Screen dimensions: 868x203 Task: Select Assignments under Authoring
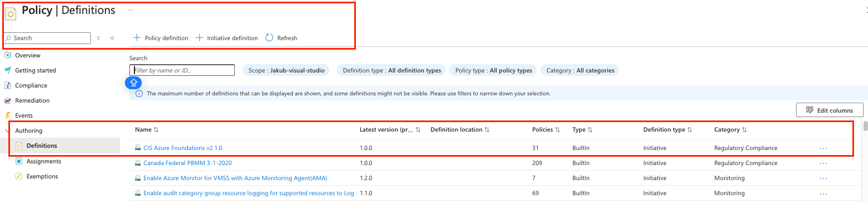(44, 161)
